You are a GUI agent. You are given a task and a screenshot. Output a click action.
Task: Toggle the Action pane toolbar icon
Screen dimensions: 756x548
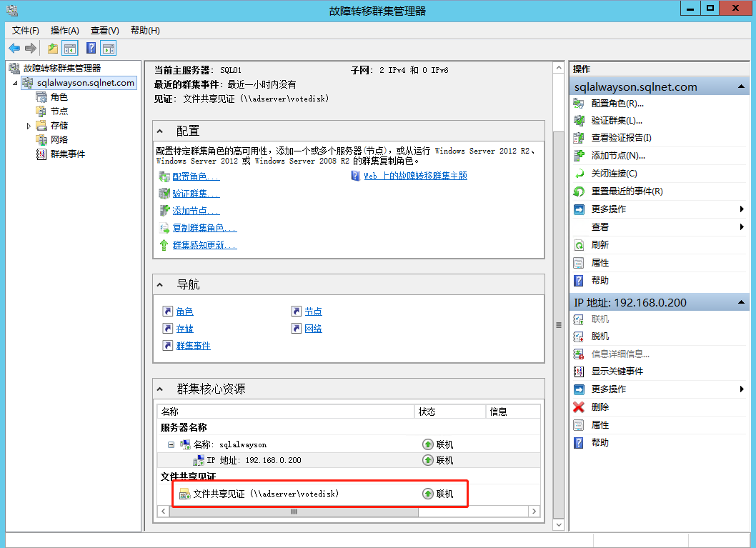(109, 48)
